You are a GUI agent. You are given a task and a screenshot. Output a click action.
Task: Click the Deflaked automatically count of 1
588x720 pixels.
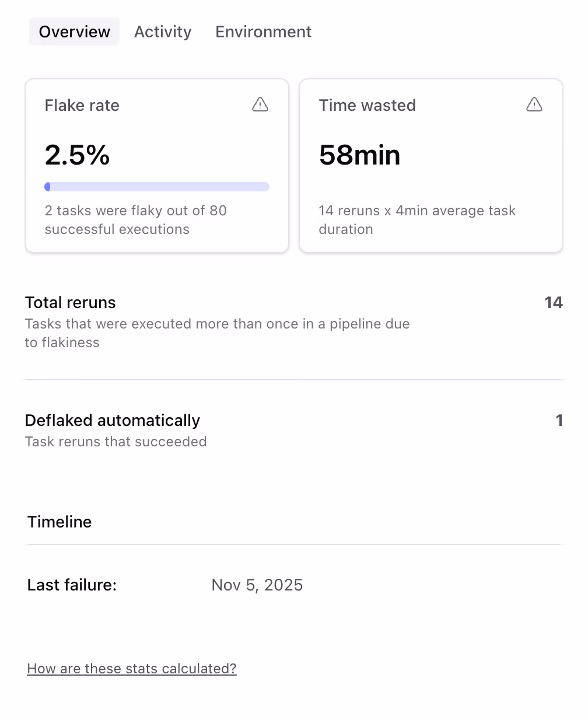pos(558,420)
